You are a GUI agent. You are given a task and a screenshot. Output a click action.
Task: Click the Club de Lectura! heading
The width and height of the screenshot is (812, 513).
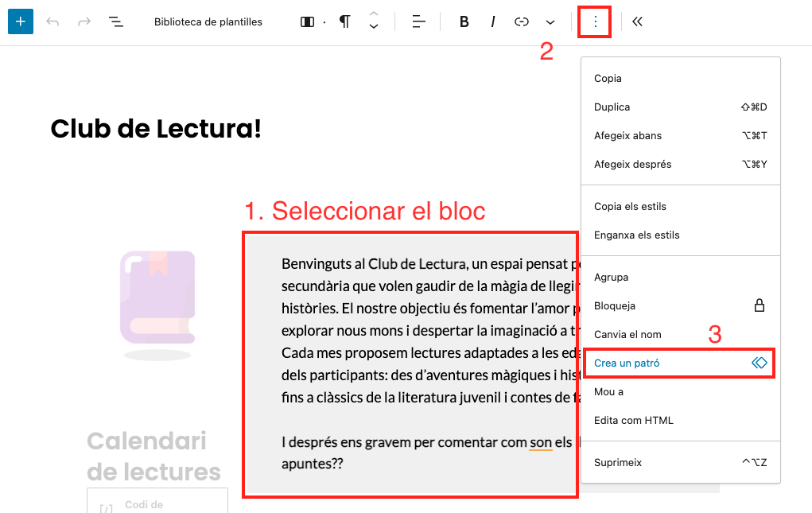click(x=156, y=128)
